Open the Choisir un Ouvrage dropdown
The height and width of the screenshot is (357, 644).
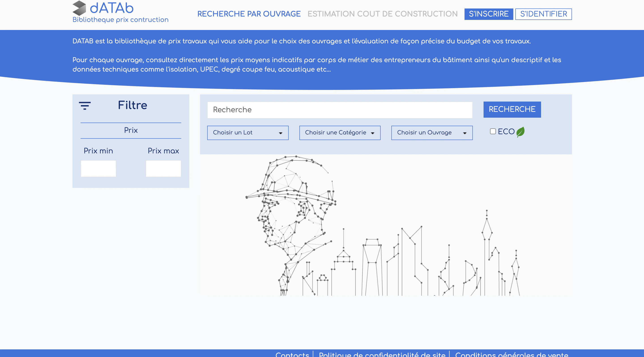(432, 133)
